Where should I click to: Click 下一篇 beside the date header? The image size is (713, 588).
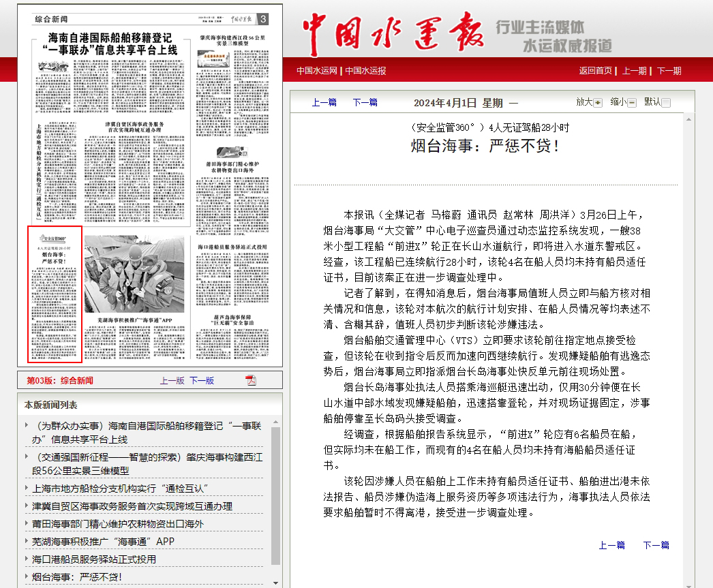365,102
